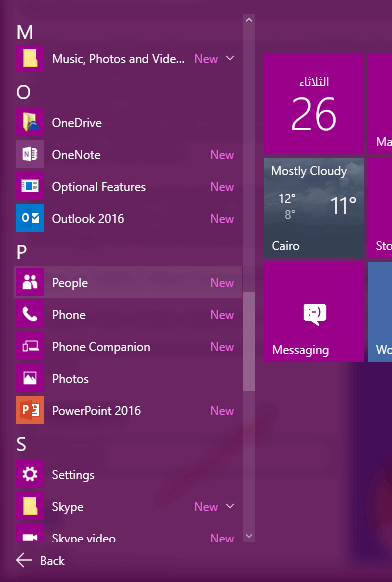
Task: Go Back from the all apps list
Action: pos(40,560)
